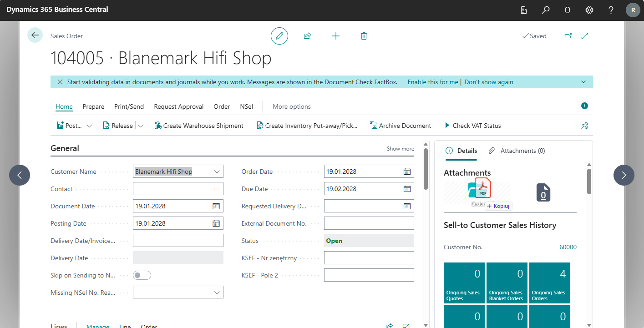644x328 pixels.
Task: Click the share icon in header
Action: [307, 36]
